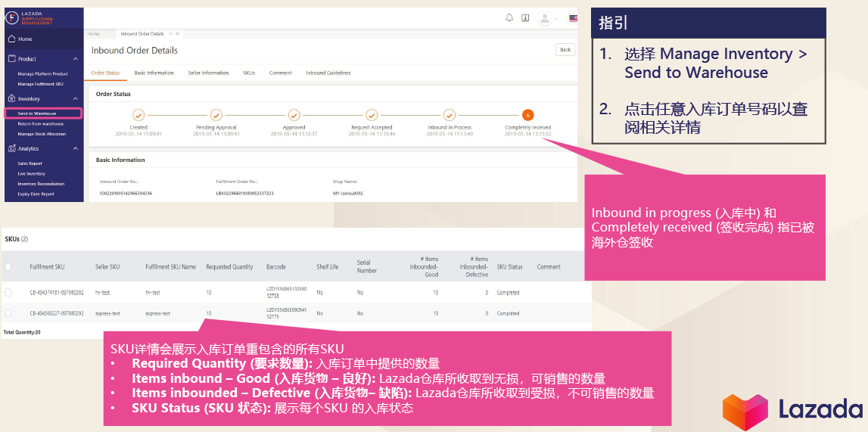This screenshot has width=868, height=432.
Task: Click the Approved step check icon
Action: tap(294, 115)
